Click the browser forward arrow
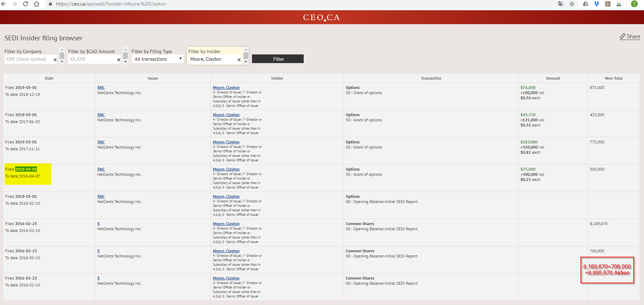The height and width of the screenshot is (305, 644). click(14, 4)
